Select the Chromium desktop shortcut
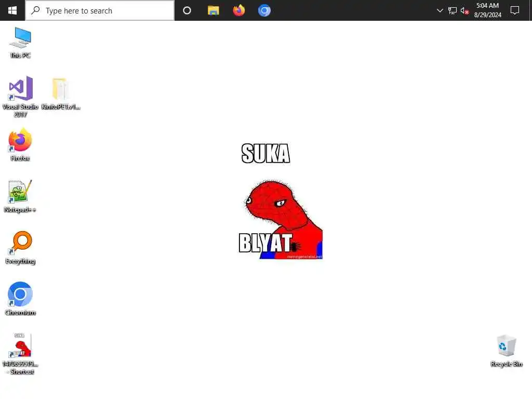This screenshot has width=532, height=399. (x=20, y=299)
